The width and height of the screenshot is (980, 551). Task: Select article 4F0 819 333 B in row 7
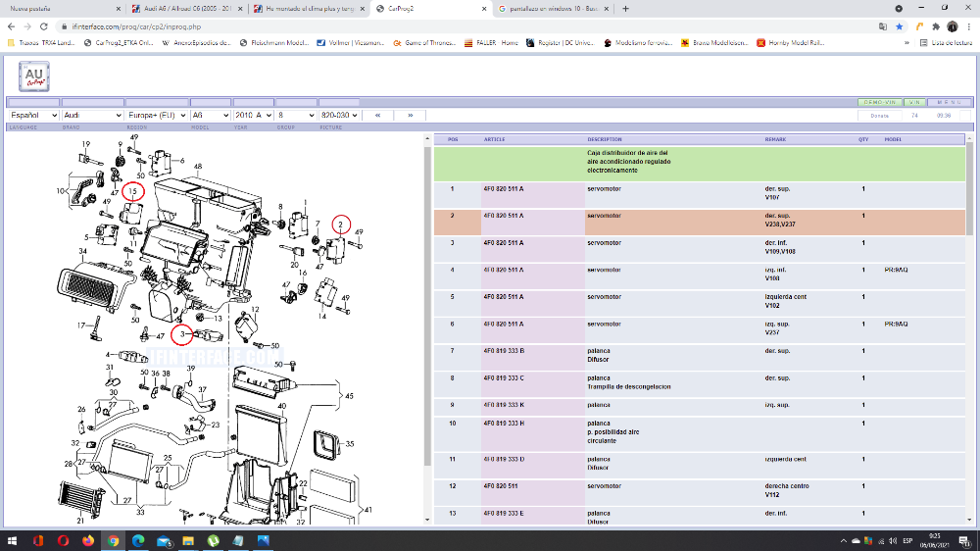[504, 351]
